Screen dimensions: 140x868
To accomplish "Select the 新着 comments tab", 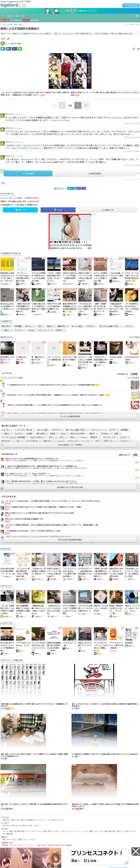I will 135,455.
